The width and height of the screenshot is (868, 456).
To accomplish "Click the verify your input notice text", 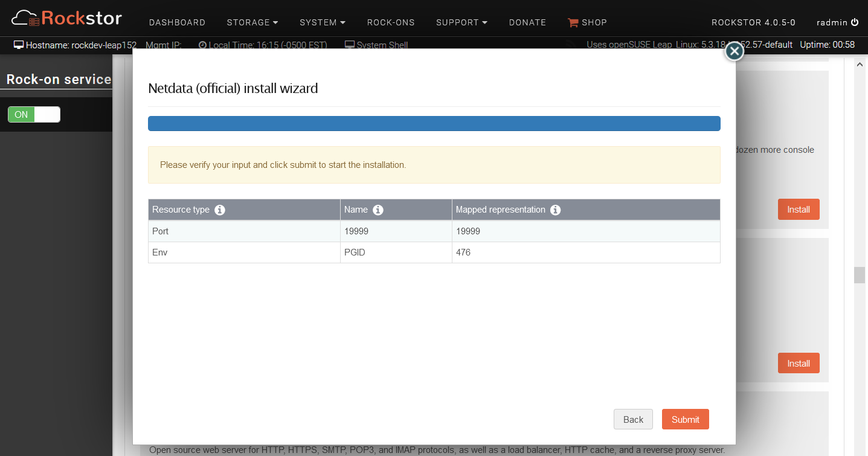I will [x=283, y=164].
